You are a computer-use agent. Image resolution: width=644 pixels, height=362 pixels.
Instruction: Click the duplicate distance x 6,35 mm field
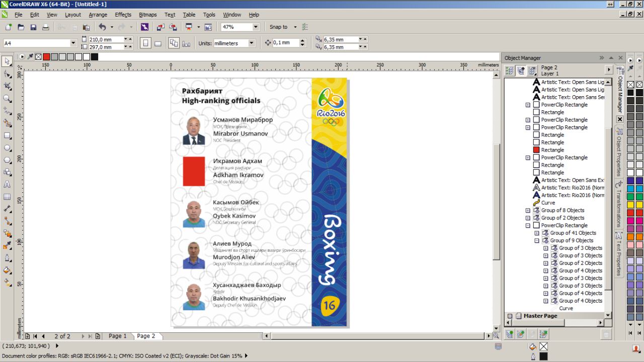pyautogui.click(x=341, y=39)
